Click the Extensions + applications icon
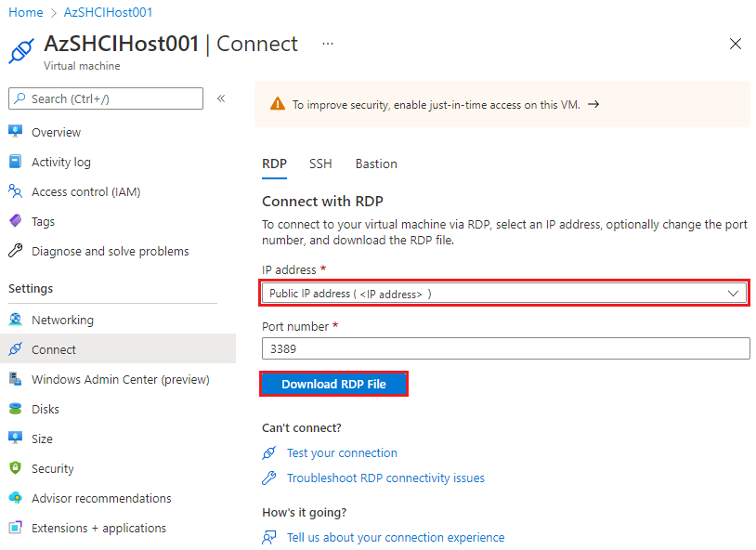Screen dimensions: 756x550 [x=16, y=528]
